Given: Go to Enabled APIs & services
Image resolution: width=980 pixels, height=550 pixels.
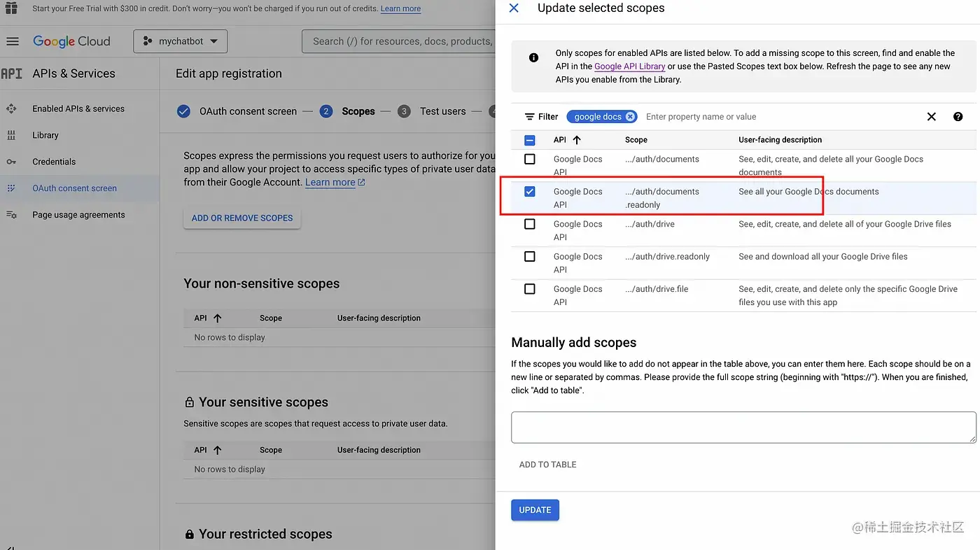Looking at the screenshot, I should click(x=78, y=108).
